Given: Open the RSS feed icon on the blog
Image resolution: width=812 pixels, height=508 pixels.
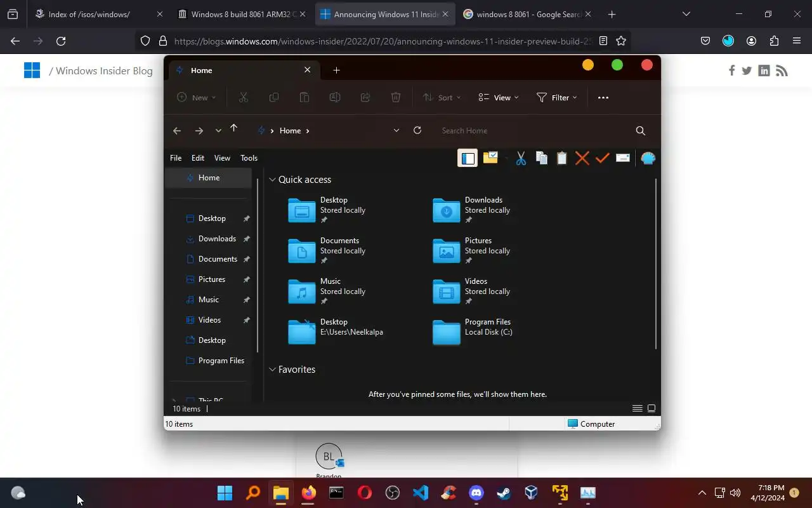Looking at the screenshot, I should 782,70.
